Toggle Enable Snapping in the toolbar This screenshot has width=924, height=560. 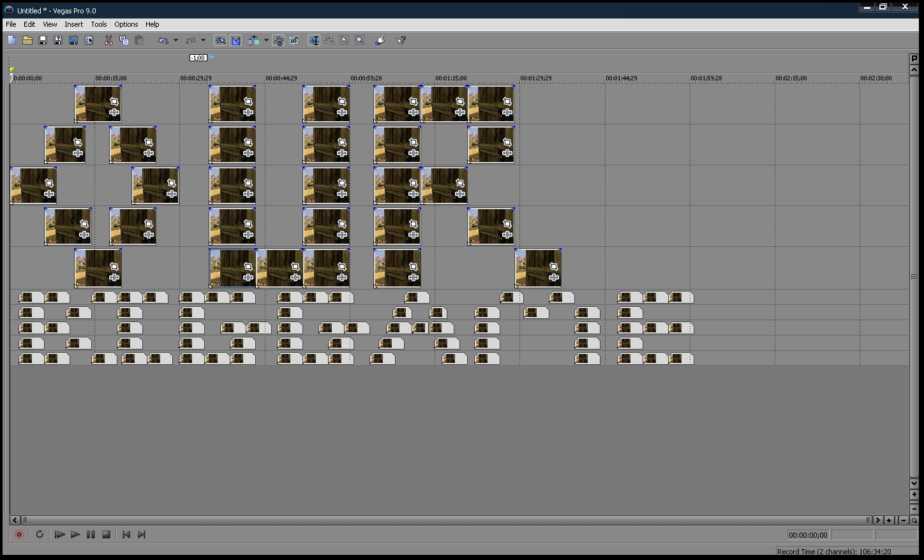220,40
